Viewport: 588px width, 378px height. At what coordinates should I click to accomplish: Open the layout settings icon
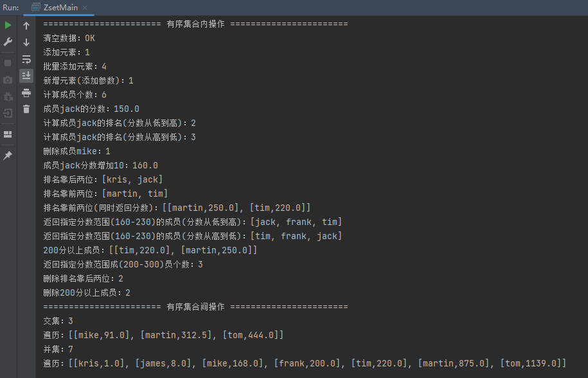point(8,134)
